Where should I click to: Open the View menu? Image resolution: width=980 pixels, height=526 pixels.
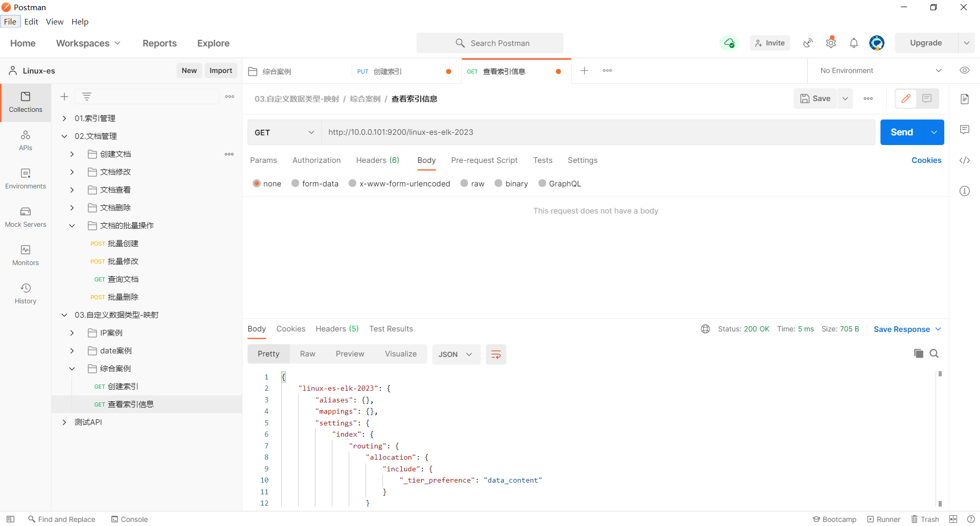tap(54, 21)
